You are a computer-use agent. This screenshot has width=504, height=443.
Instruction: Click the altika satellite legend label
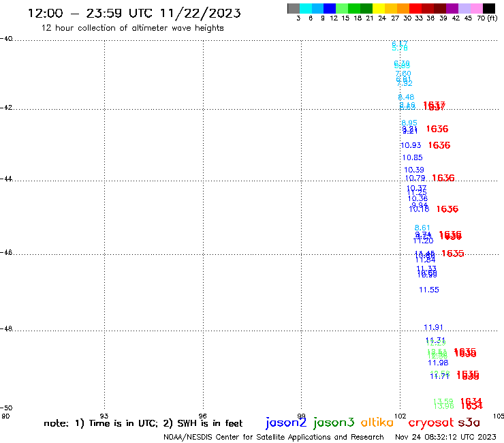tap(377, 423)
